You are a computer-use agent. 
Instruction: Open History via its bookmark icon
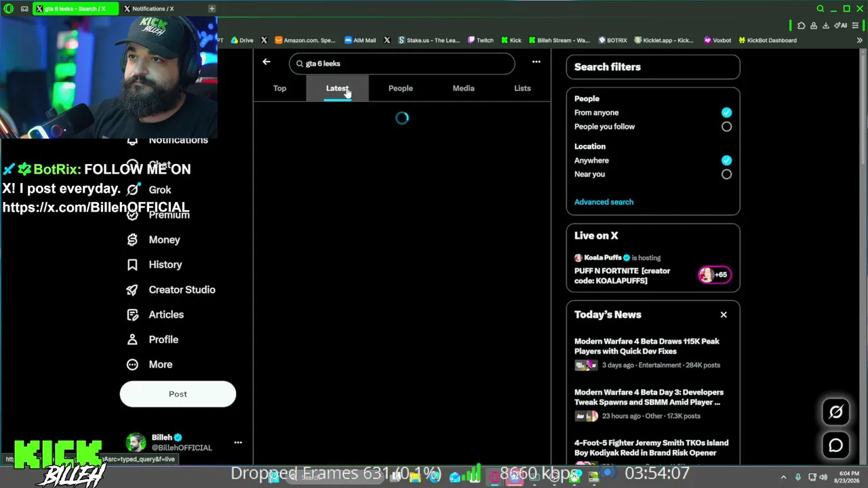click(x=132, y=265)
